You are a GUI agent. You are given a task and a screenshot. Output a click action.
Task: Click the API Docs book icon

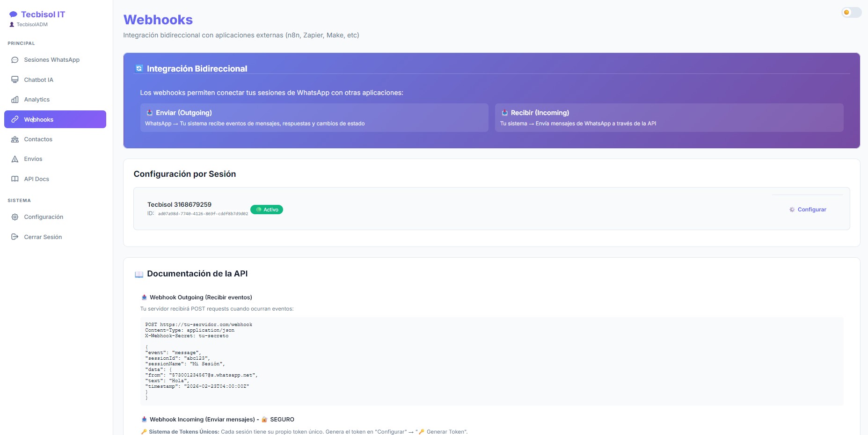[x=15, y=179]
